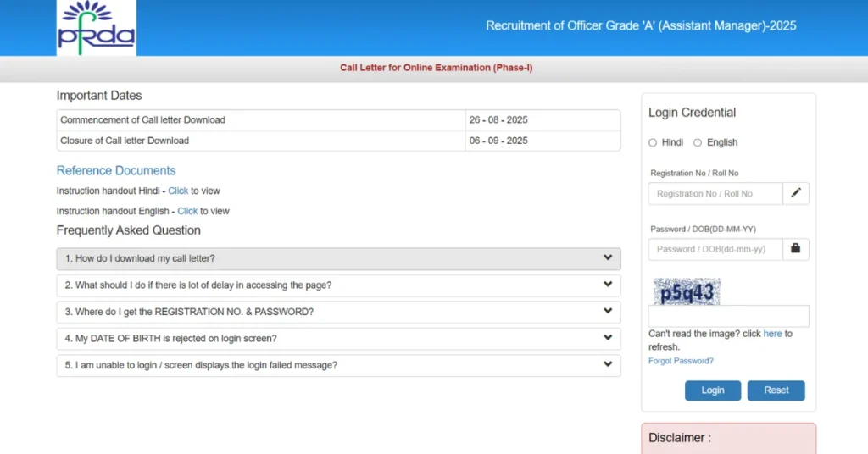The image size is (868, 454).
Task: Click the Recruitment of Officer Grade 'A' header text
Action: tap(641, 25)
